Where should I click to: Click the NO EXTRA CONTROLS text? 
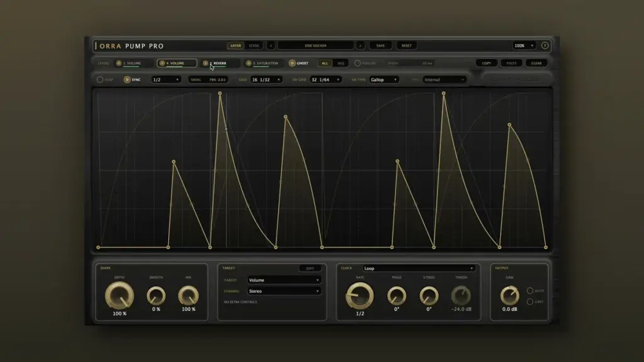[240, 302]
